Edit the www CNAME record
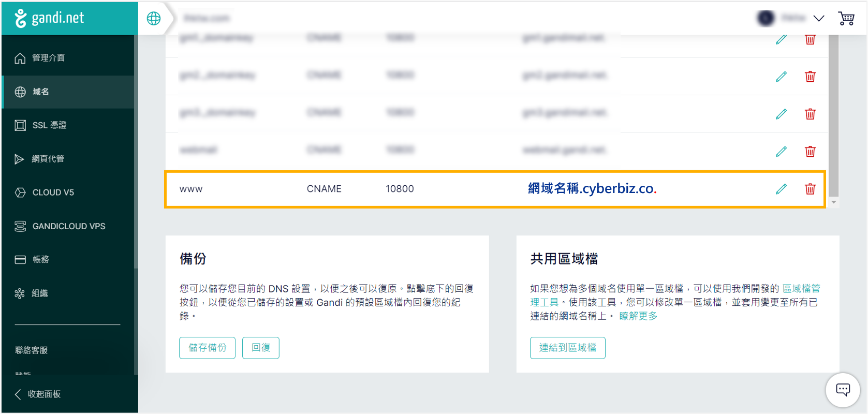Viewport: 868px width, 414px height. pos(781,189)
